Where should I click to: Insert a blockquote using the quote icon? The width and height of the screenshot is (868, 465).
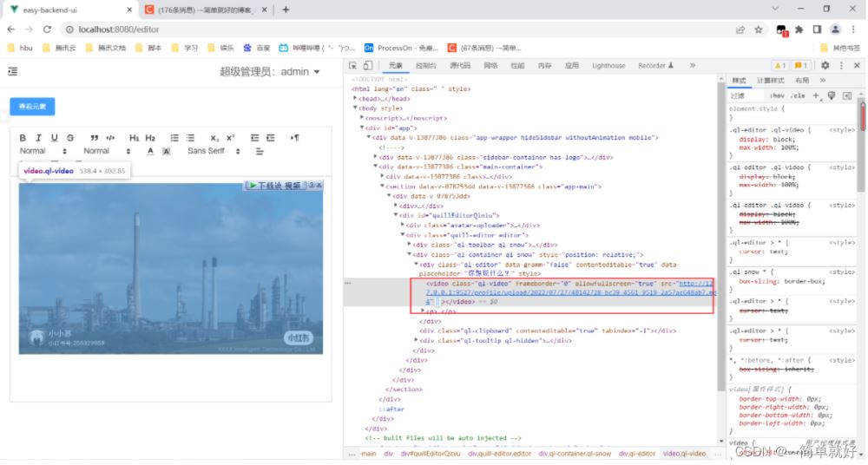click(95, 138)
